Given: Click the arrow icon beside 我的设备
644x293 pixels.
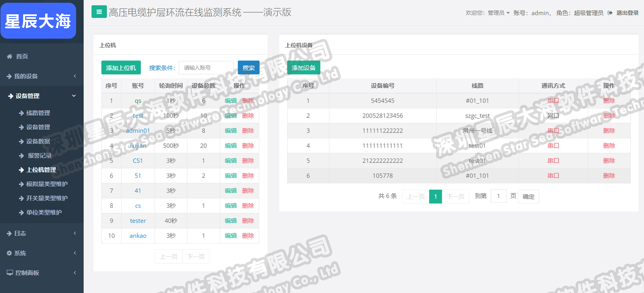Looking at the screenshot, I should point(9,76).
